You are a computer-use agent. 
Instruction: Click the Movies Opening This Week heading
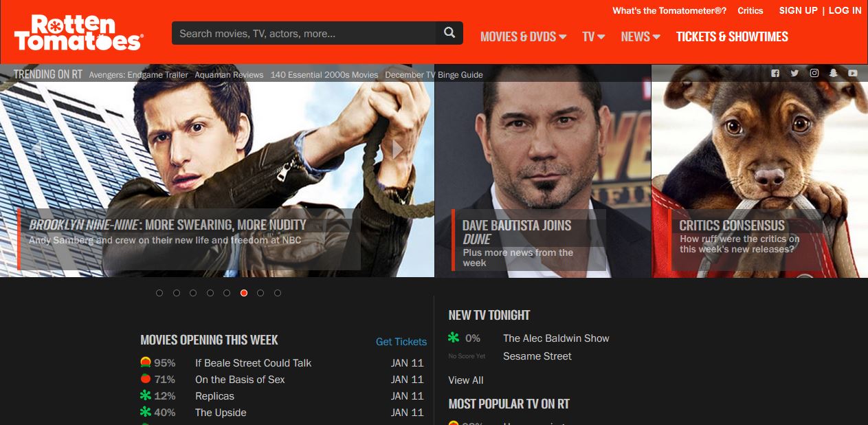209,340
